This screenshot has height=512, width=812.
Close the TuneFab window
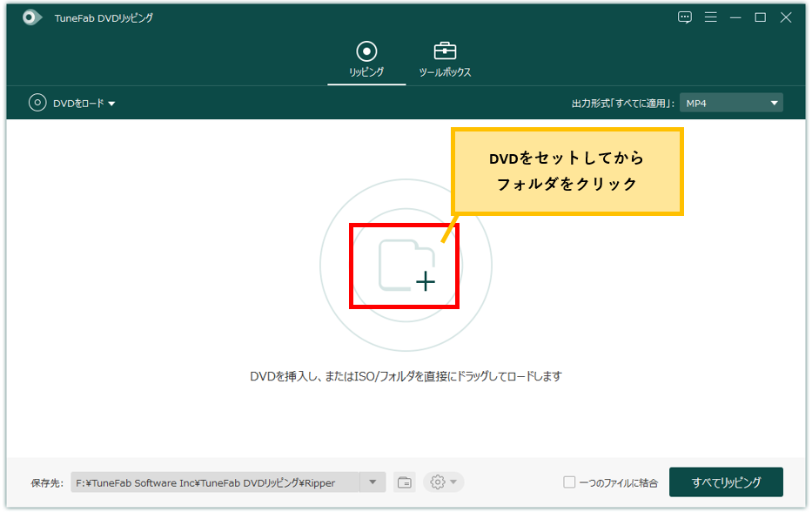(786, 17)
